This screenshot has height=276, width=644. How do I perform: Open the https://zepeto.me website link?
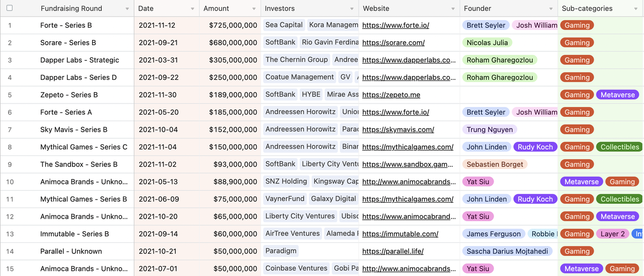coord(391,95)
